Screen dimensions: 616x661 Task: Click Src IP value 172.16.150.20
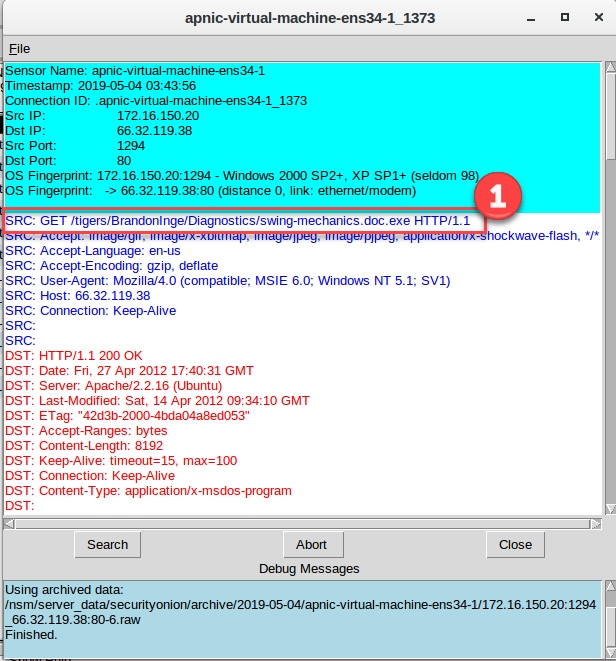click(x=158, y=116)
